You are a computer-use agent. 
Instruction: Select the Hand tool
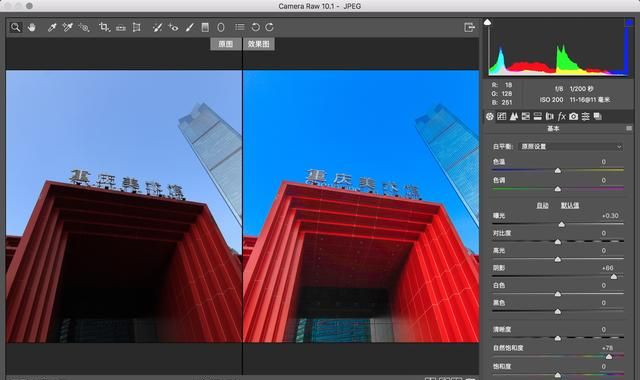[x=31, y=27]
